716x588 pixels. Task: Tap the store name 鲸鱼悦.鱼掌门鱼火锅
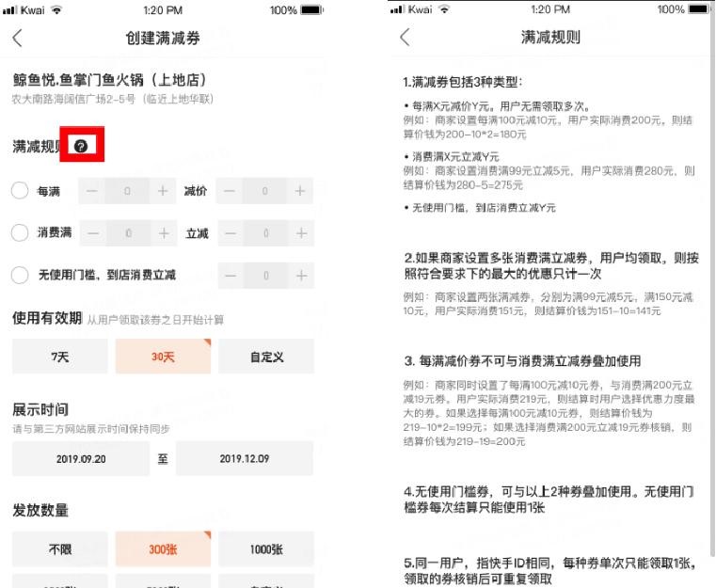pyautogui.click(x=109, y=80)
